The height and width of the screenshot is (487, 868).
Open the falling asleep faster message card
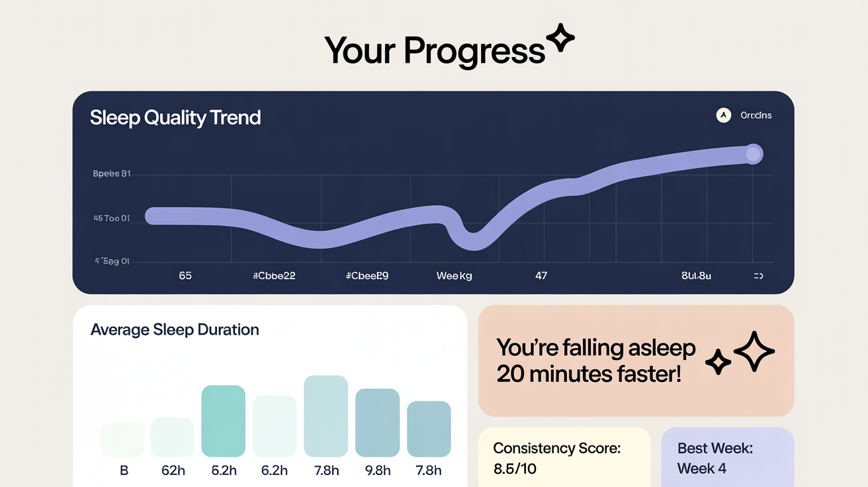click(635, 361)
